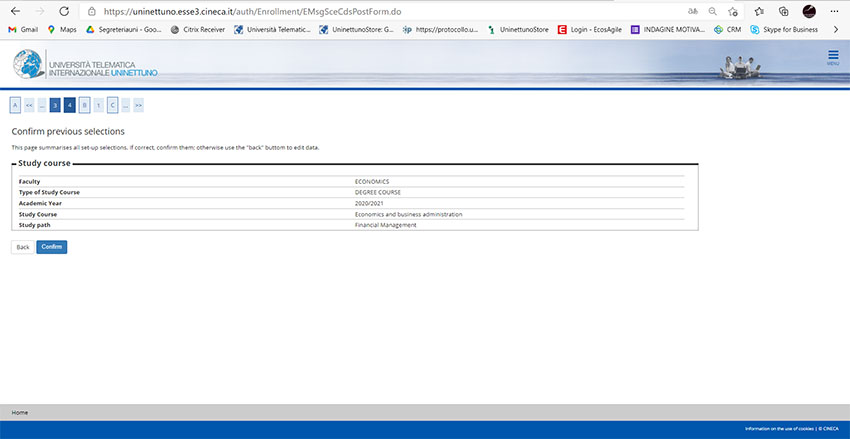Click the Home link in the footer

[x=20, y=412]
